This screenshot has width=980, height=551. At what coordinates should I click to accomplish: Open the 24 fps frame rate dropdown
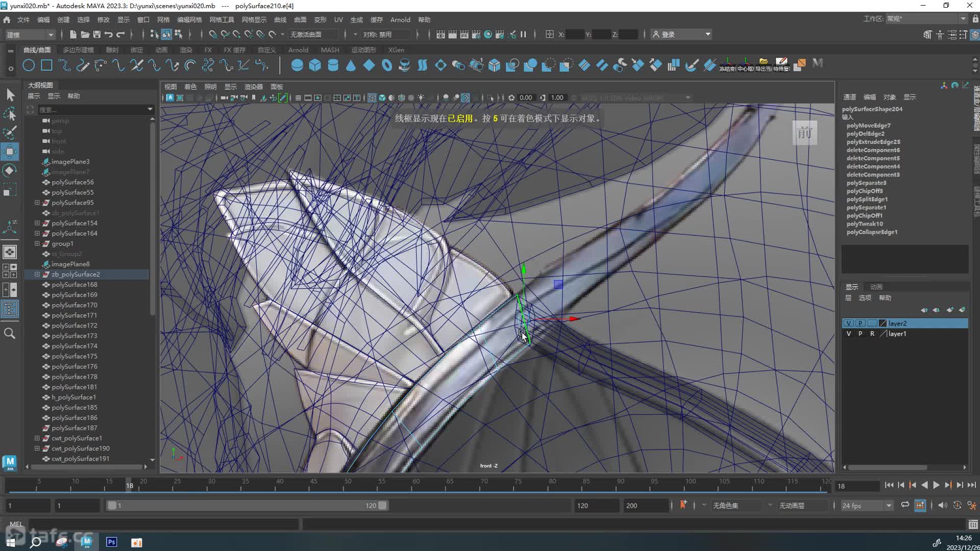coord(867,506)
